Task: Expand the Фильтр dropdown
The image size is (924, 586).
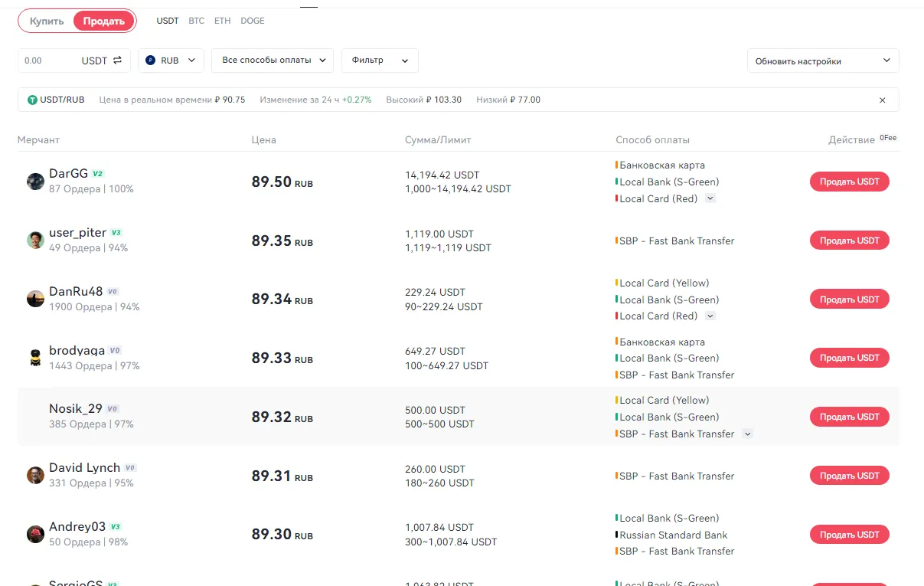Action: (x=380, y=61)
